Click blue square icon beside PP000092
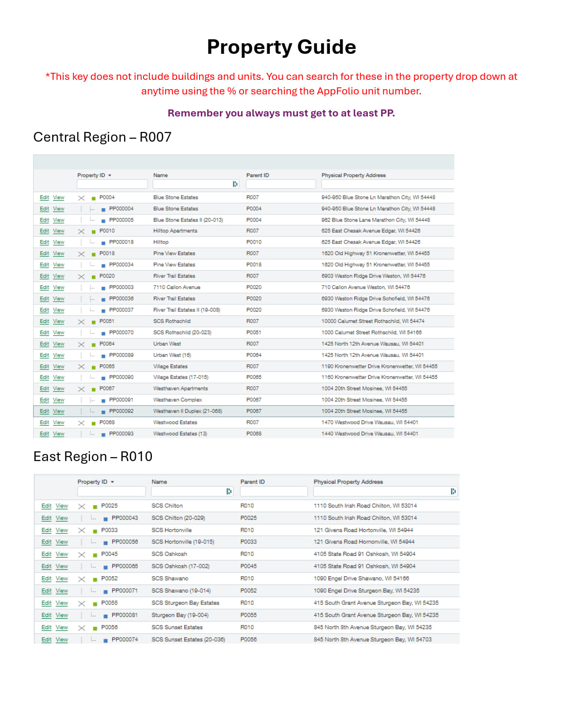This screenshot has width=563, height=728. [x=103, y=412]
